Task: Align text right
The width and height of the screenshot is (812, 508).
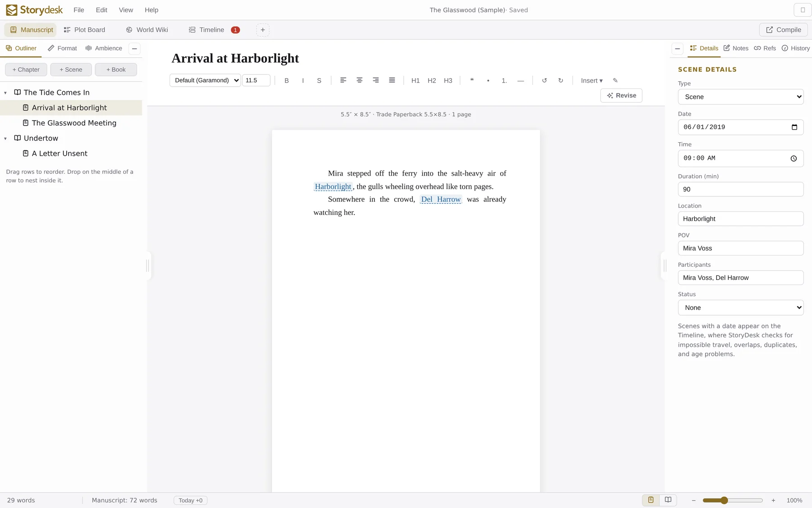Action: (x=376, y=80)
